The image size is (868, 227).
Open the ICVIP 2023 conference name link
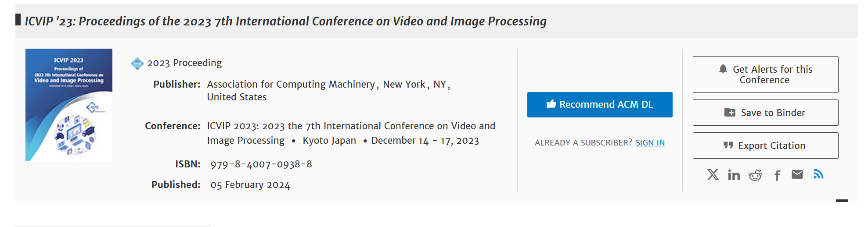coord(351,133)
